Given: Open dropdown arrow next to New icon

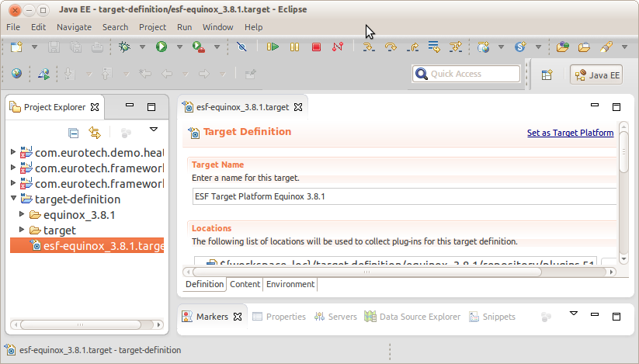Looking at the screenshot, I should coord(35,47).
